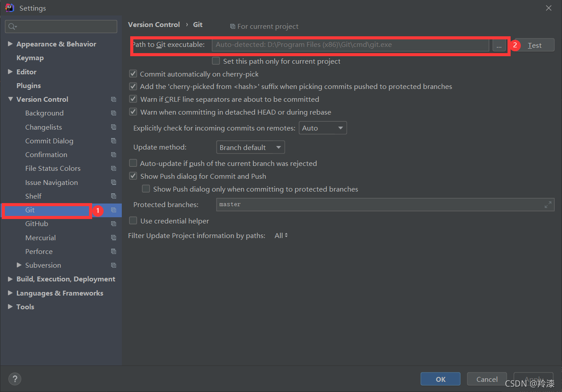Expand Appearance & Behavior section
The image size is (562, 392).
pos(10,44)
